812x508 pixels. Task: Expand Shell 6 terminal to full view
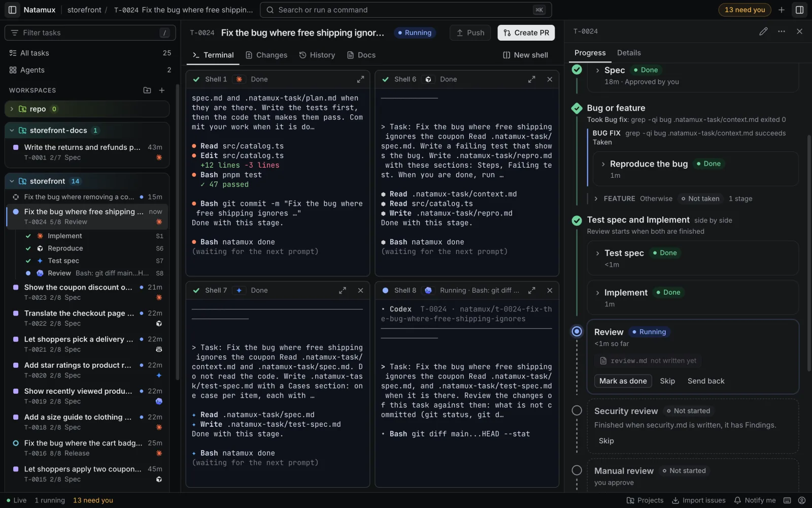(x=531, y=79)
